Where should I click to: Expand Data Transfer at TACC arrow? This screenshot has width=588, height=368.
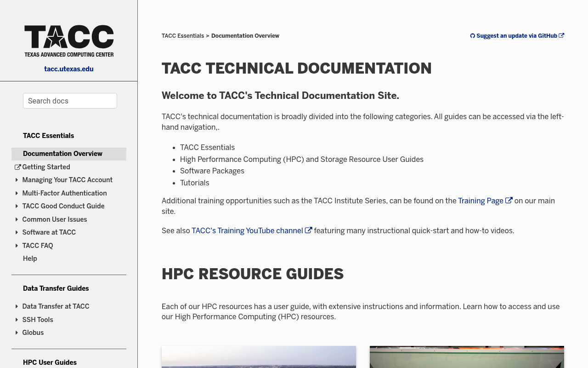[x=17, y=306]
